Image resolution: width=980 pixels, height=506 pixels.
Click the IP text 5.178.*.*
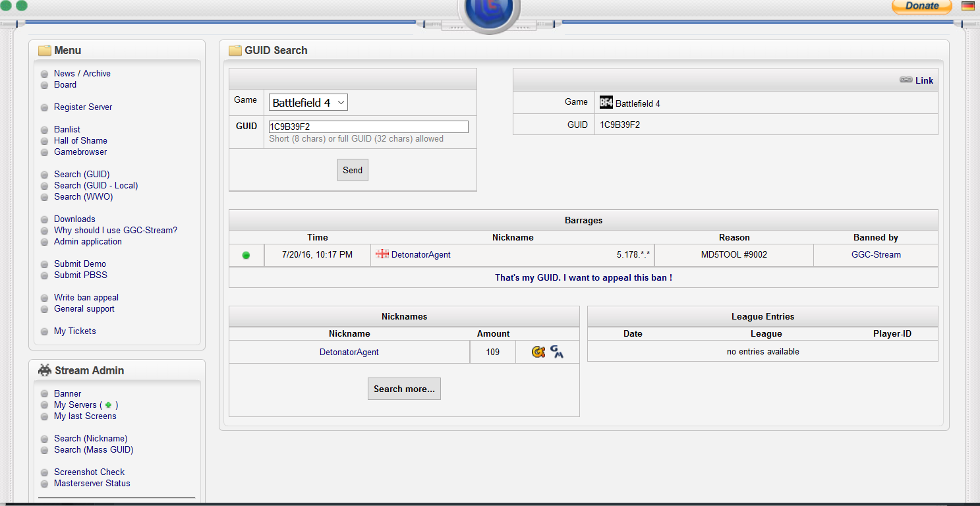click(x=633, y=254)
